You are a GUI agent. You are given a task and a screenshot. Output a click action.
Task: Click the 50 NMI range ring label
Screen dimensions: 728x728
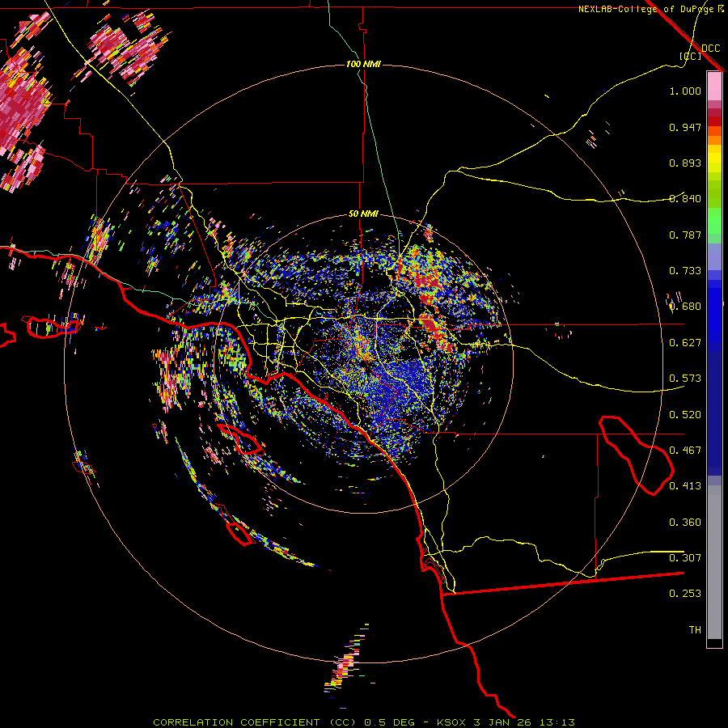363,214
